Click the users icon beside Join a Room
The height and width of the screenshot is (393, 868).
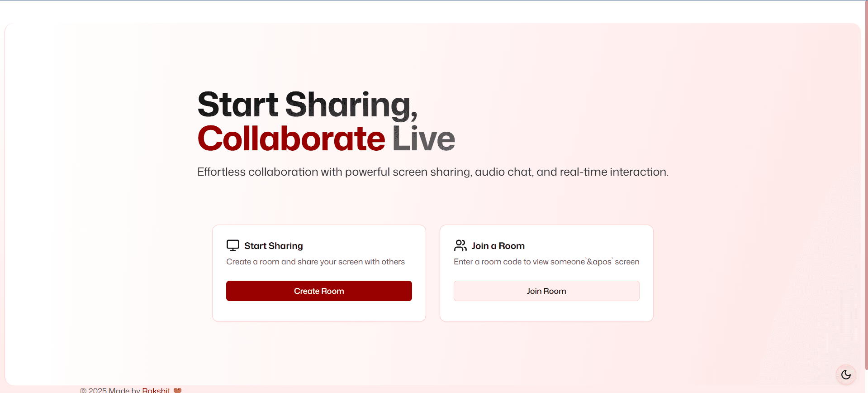click(460, 245)
